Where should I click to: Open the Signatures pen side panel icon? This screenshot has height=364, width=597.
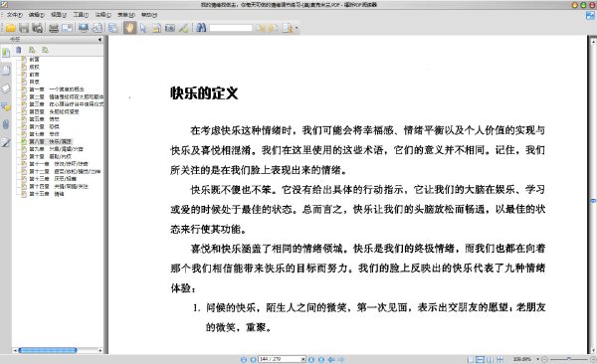[6, 142]
